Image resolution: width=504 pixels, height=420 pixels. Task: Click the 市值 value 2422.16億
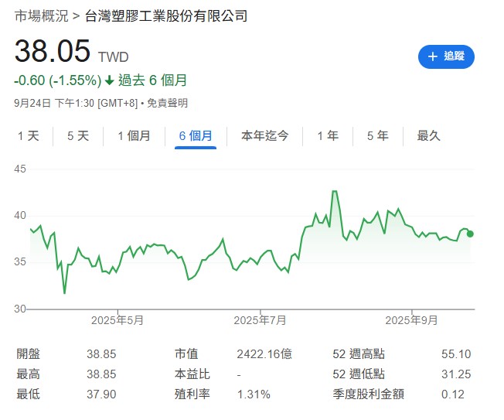click(x=264, y=354)
